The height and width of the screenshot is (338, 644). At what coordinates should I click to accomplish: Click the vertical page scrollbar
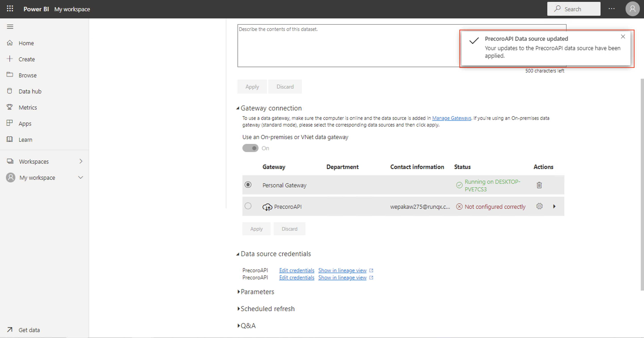[x=642, y=184]
